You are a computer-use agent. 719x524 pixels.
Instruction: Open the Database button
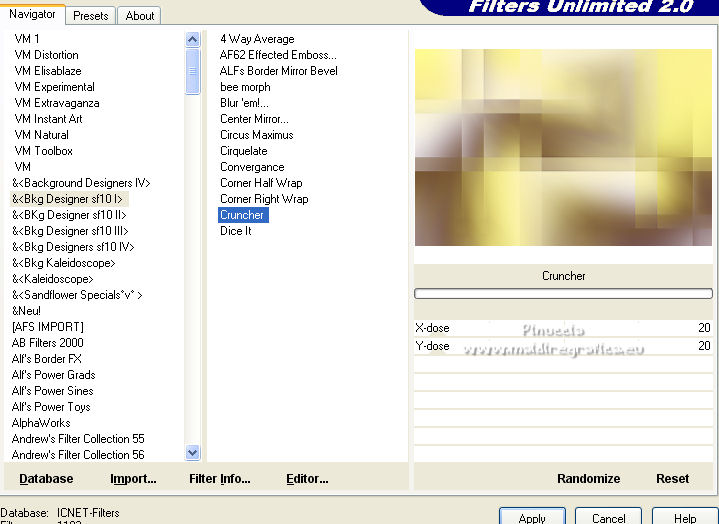46,479
